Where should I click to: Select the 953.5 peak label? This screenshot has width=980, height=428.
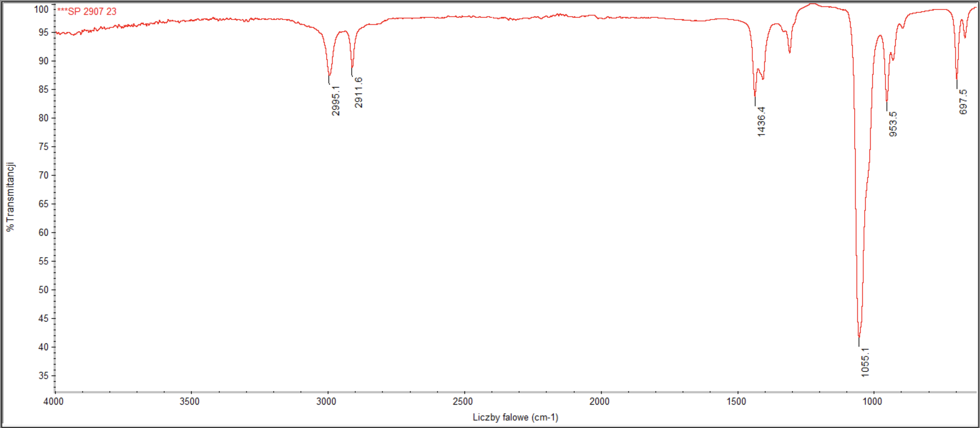(893, 124)
